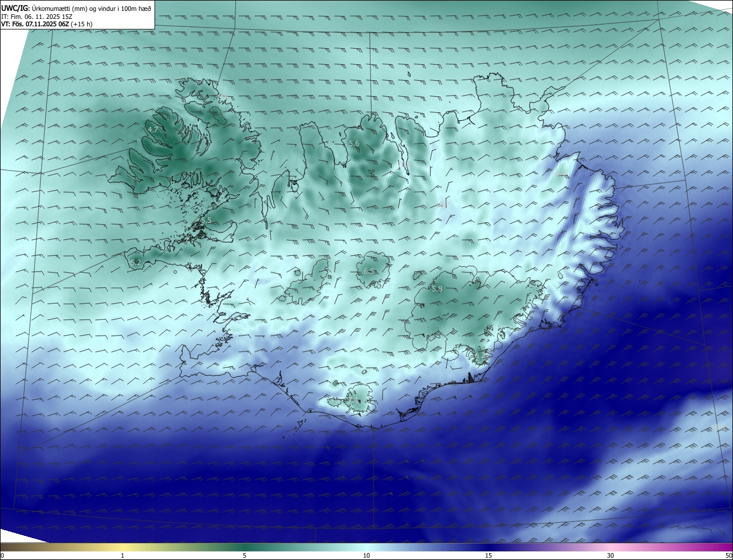733x560 pixels.
Task: Click the navy blue segment of the color scale near 15
Action: (x=488, y=547)
